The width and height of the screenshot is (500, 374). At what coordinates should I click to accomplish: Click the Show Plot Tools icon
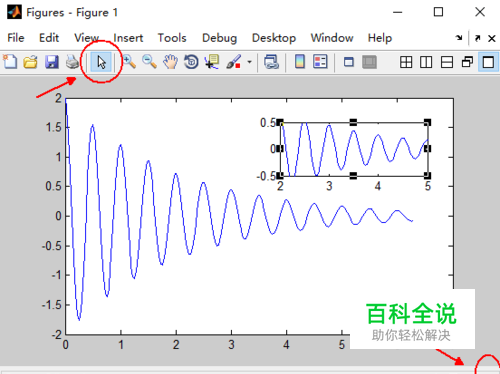(x=369, y=62)
